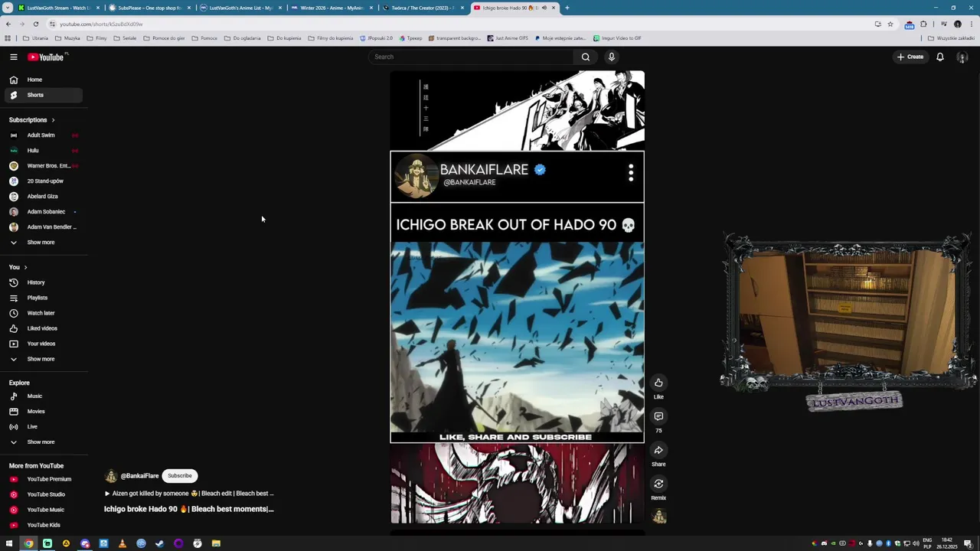Open Warner Bros. Ent... subscription
The image size is (980, 551).
tap(42, 166)
